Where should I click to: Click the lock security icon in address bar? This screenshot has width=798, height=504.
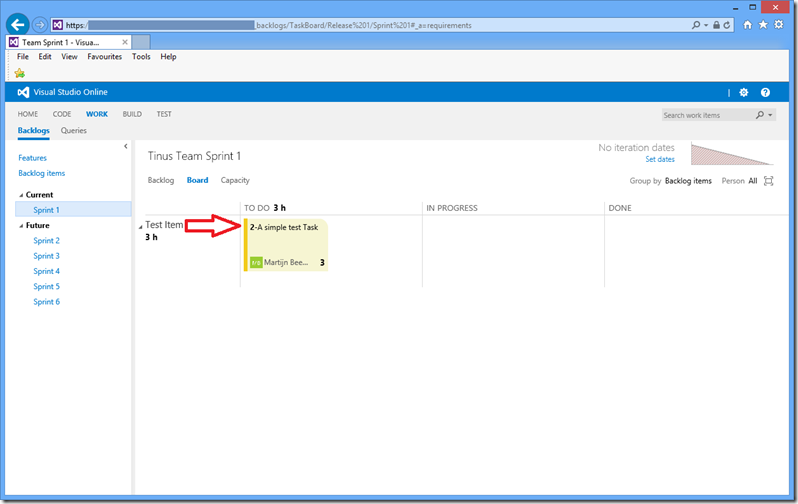coord(717,25)
